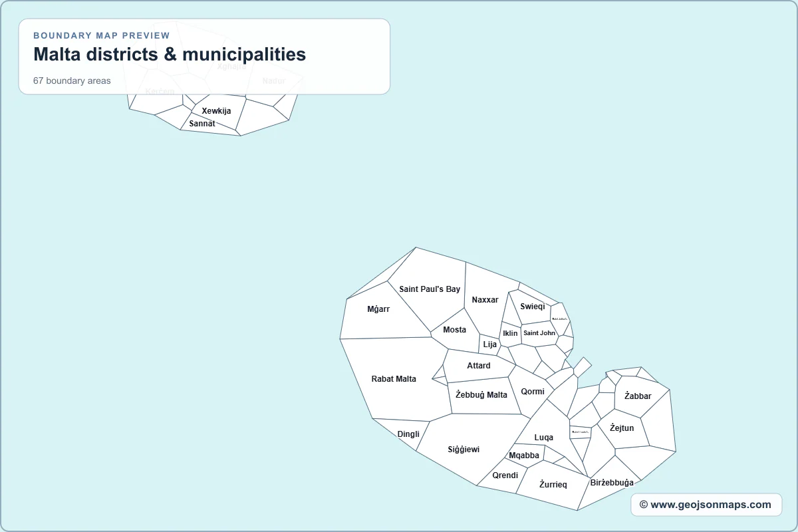Select the Saint John region
Viewport: 798px width, 532px height.
pos(539,333)
